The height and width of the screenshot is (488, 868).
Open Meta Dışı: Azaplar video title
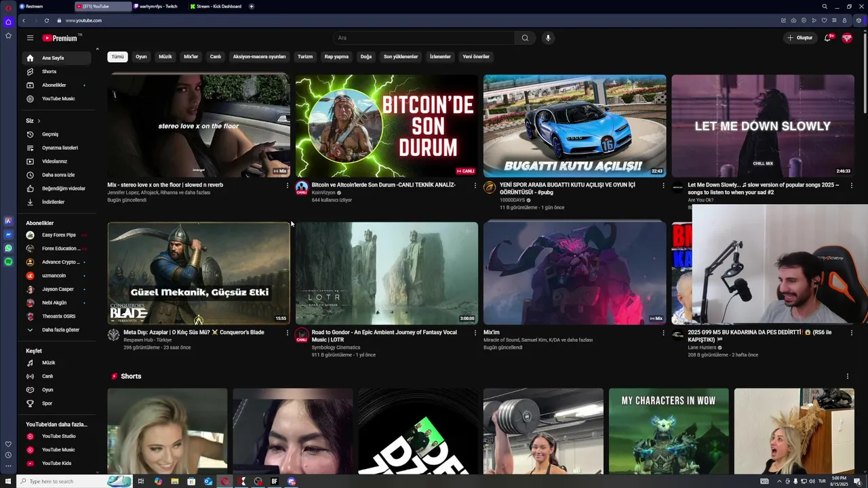coord(194,332)
